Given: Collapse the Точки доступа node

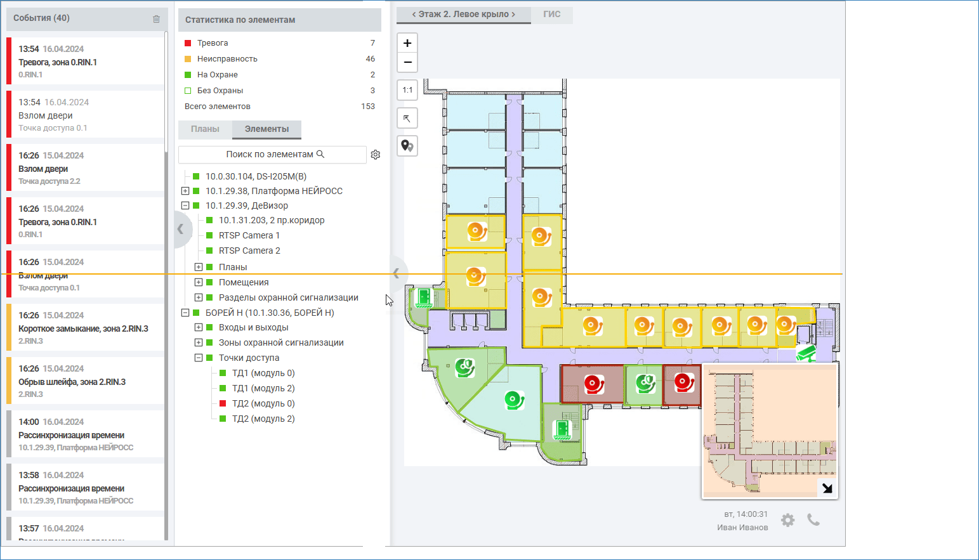Looking at the screenshot, I should point(199,358).
